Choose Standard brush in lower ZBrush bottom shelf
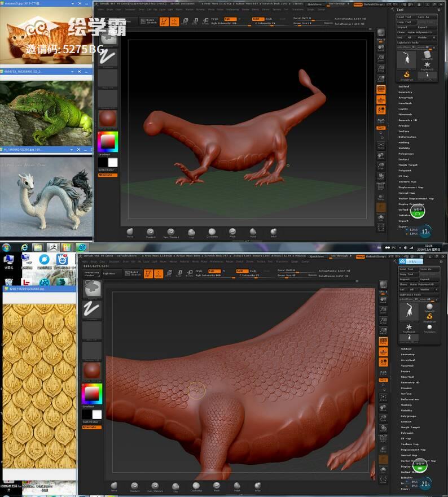This screenshot has width=448, height=497. coord(134,486)
